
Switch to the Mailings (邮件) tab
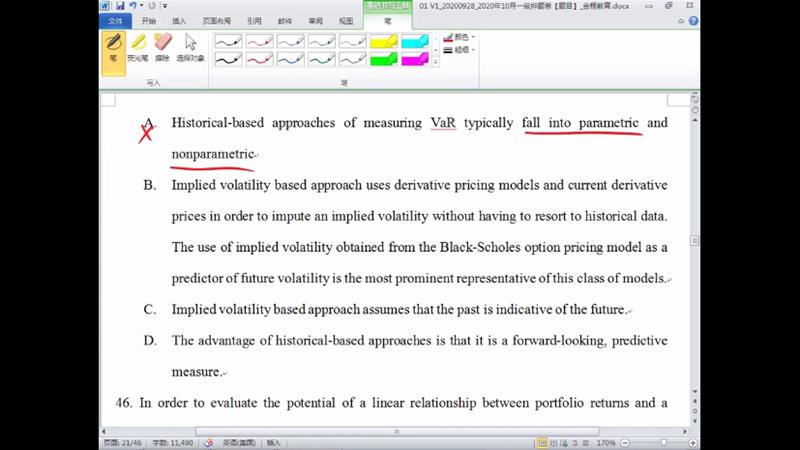[285, 21]
